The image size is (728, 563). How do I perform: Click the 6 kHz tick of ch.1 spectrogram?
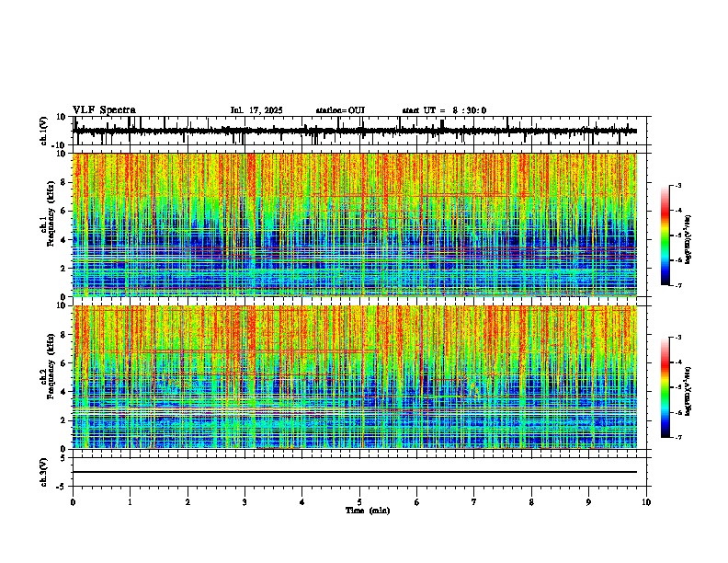click(x=64, y=211)
